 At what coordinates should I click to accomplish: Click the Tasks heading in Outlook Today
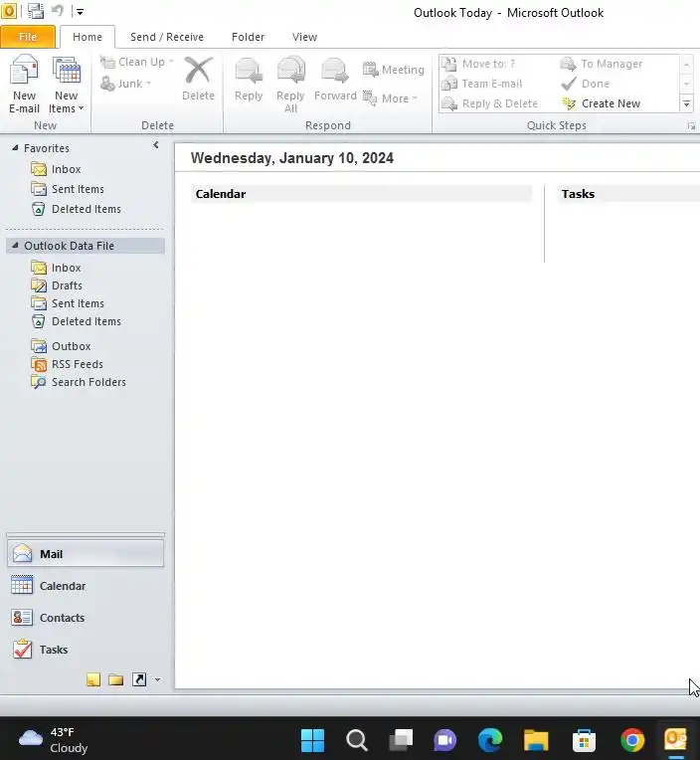point(578,194)
